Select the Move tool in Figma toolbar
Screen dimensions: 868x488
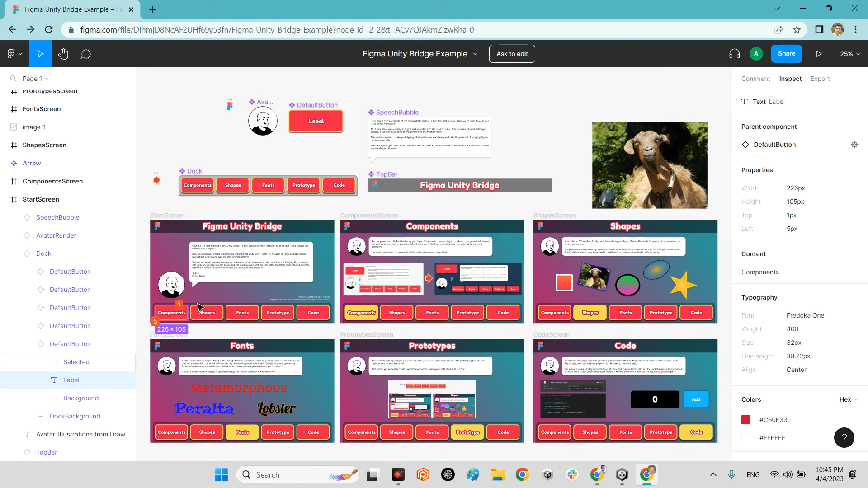tap(40, 54)
